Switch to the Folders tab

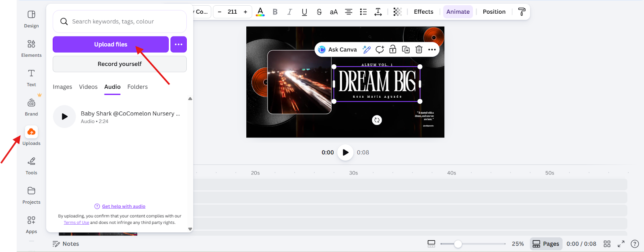[138, 87]
